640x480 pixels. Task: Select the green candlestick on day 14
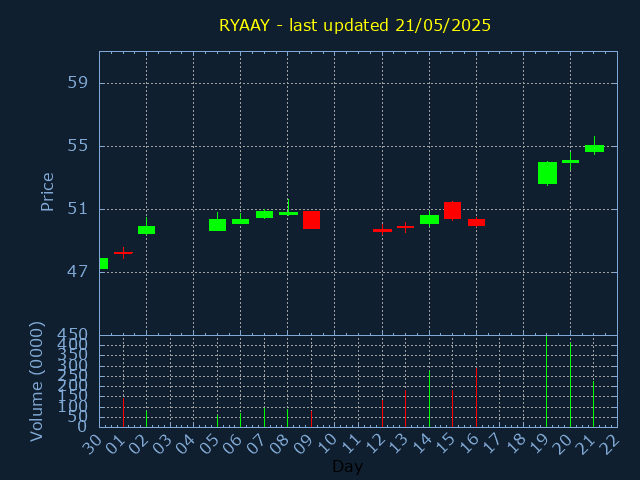point(429,220)
